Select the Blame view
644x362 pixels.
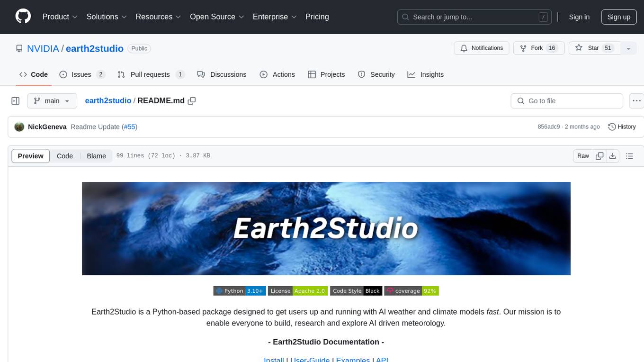tap(97, 156)
